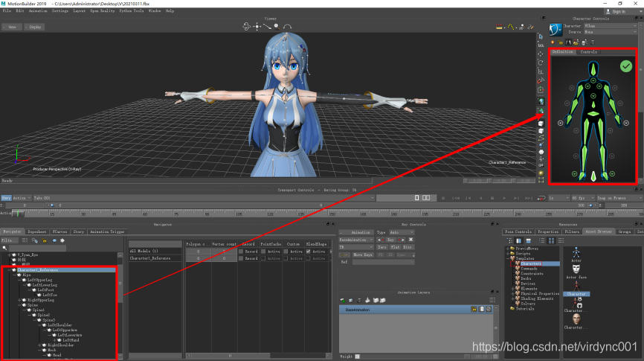Click the green checkmark validation icon
The height and width of the screenshot is (361, 644).
(x=626, y=66)
